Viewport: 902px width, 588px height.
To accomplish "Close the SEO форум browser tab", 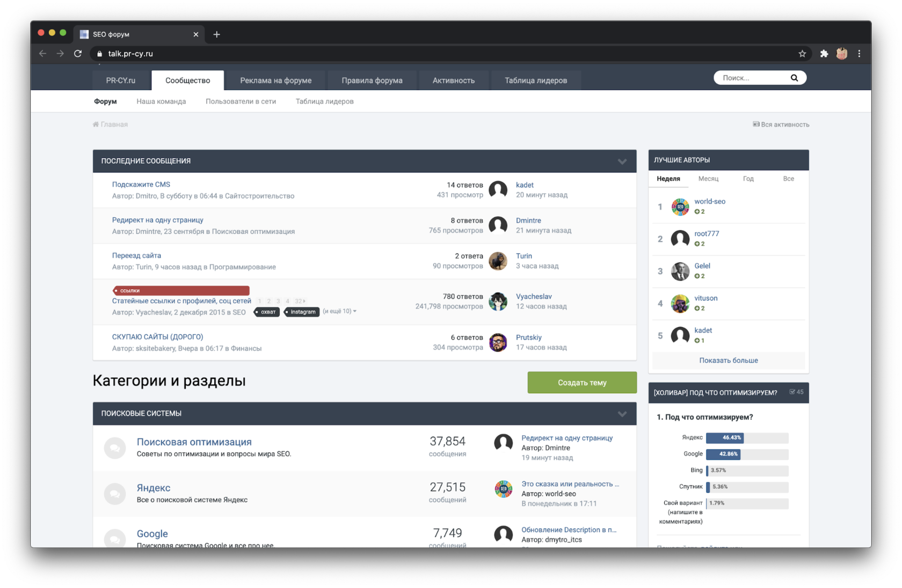I will (x=195, y=34).
